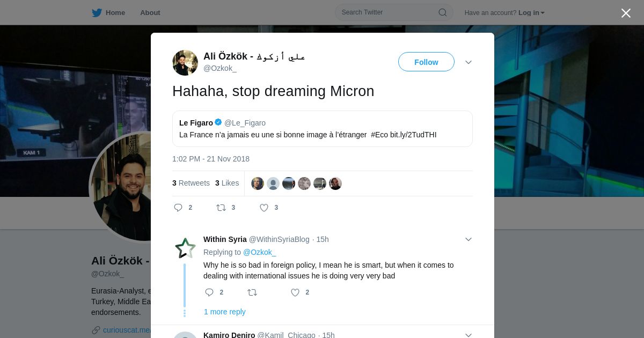View the 3 Retweets list

tap(191, 183)
